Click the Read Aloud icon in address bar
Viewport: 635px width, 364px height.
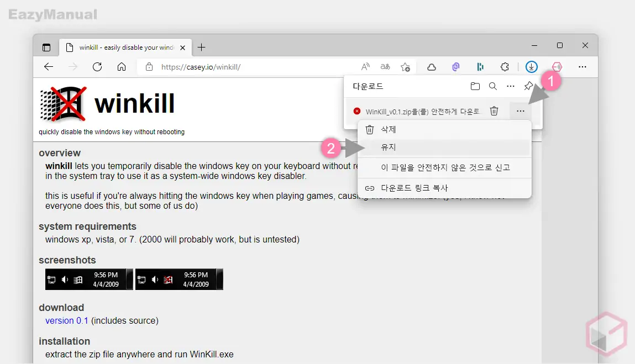[x=365, y=67]
